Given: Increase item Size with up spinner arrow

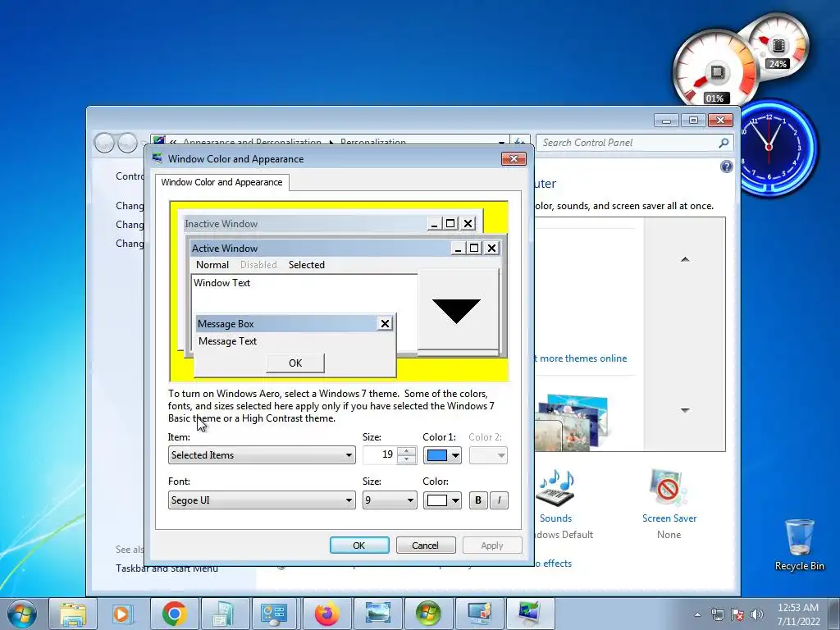Looking at the screenshot, I should [407, 450].
